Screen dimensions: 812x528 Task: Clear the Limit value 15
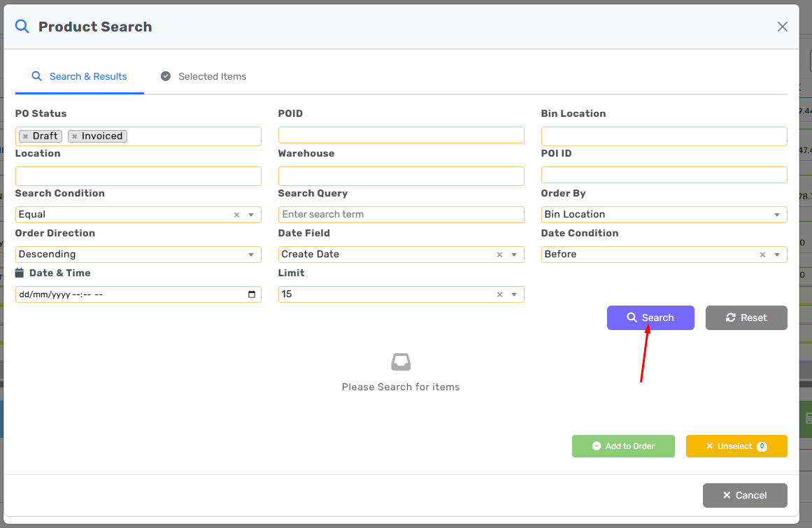tap(499, 294)
